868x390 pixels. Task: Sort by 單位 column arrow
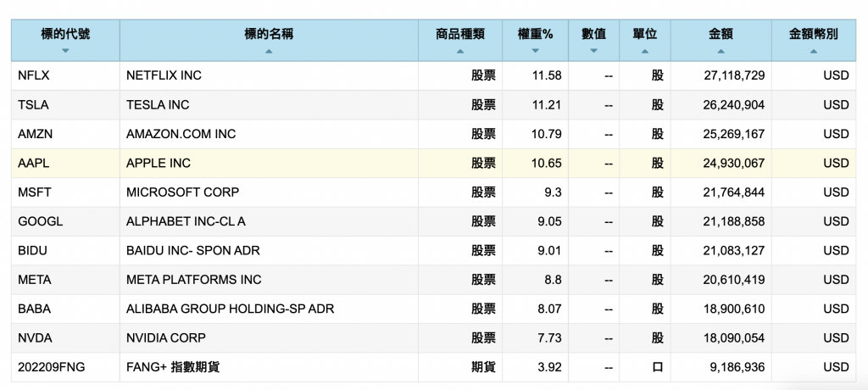pyautogui.click(x=644, y=51)
